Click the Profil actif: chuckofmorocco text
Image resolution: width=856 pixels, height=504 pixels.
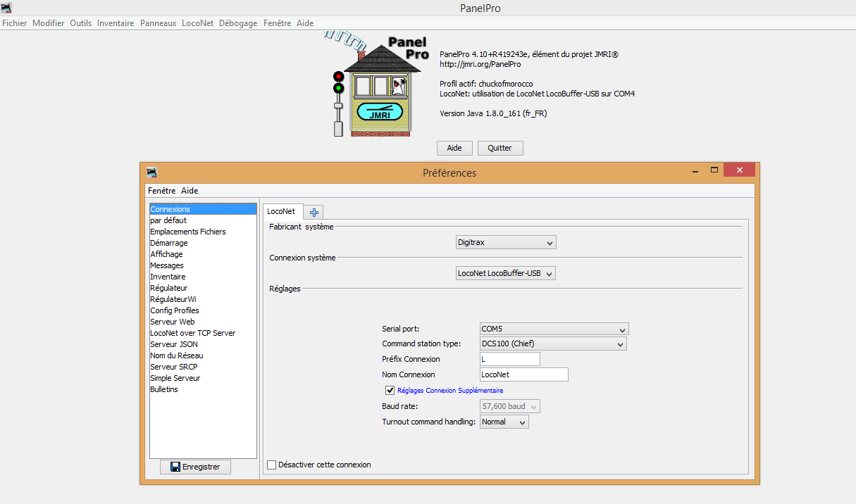pos(486,84)
